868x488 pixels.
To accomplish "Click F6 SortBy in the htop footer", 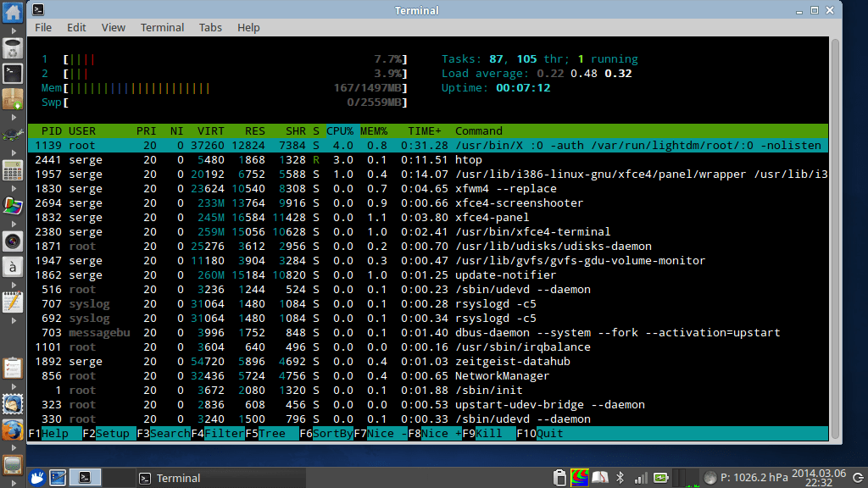I will pyautogui.click(x=326, y=433).
